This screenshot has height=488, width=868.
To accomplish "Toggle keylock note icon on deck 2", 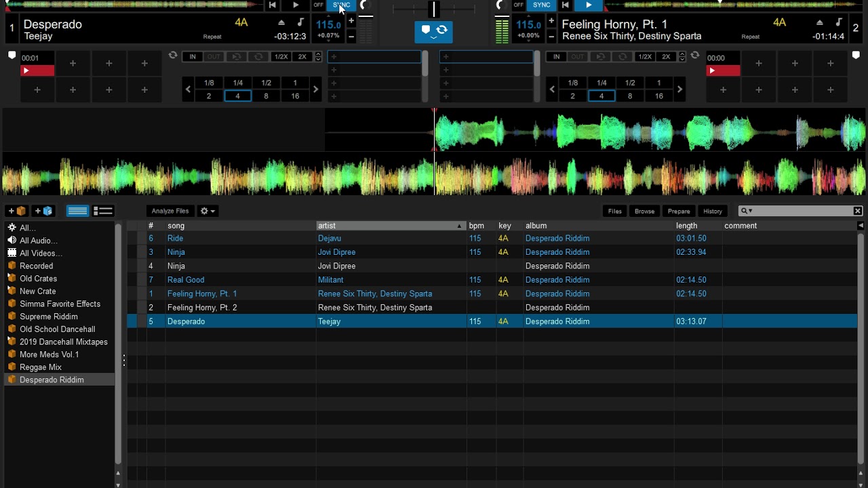I will pyautogui.click(x=839, y=22).
